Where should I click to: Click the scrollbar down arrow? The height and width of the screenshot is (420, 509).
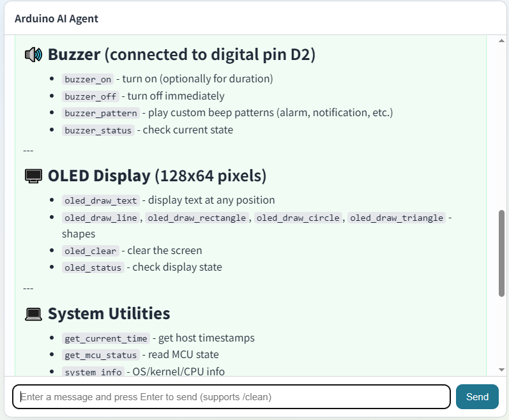tap(501, 370)
